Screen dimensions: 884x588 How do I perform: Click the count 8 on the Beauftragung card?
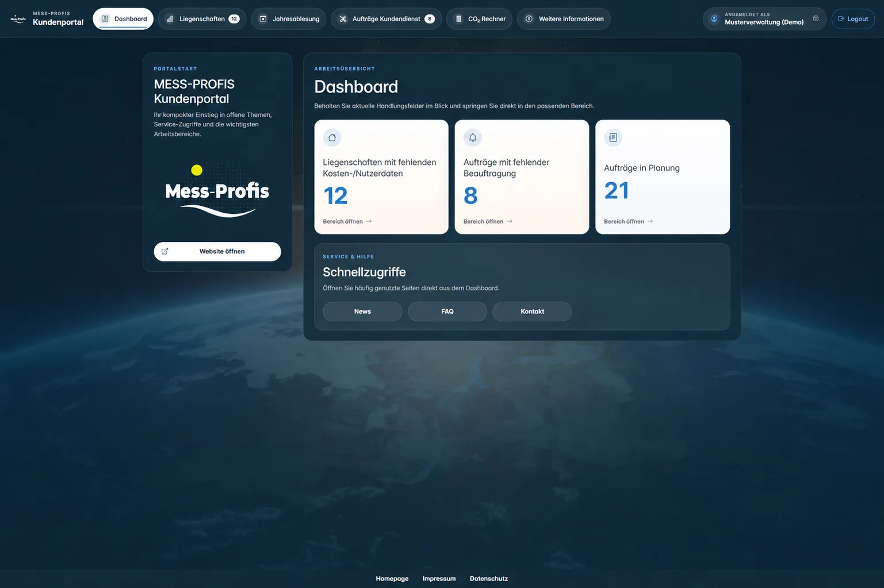pyautogui.click(x=470, y=196)
